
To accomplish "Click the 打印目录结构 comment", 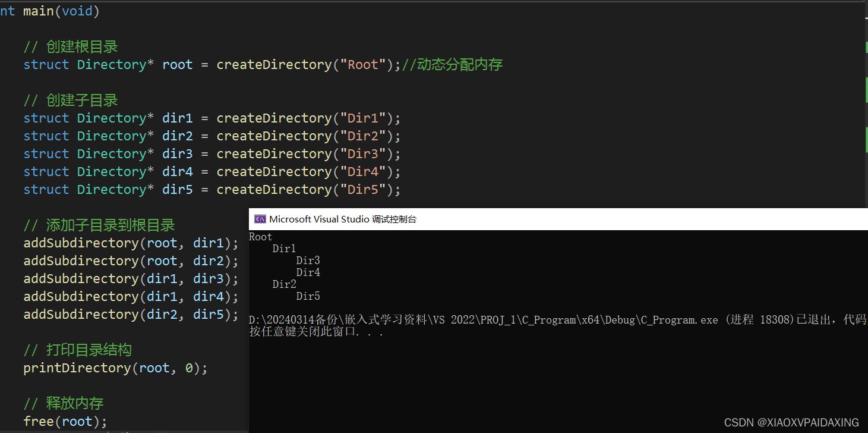I will pos(78,350).
